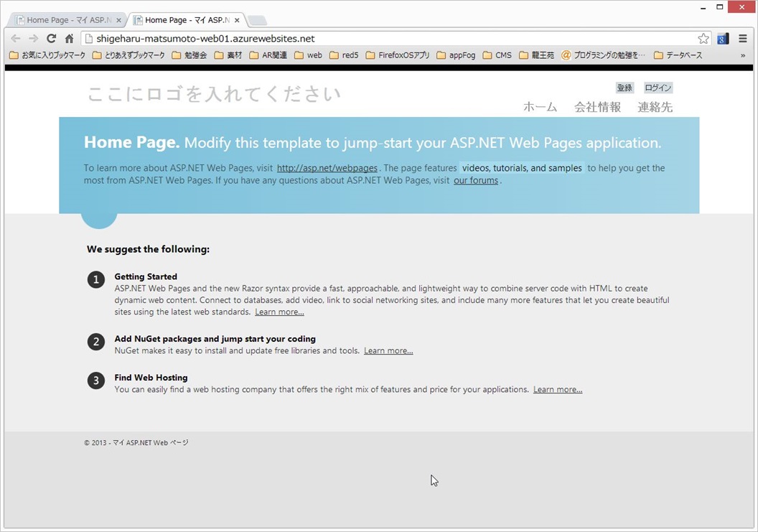Close the first Home Page tab
The width and height of the screenshot is (758, 532).
(118, 20)
